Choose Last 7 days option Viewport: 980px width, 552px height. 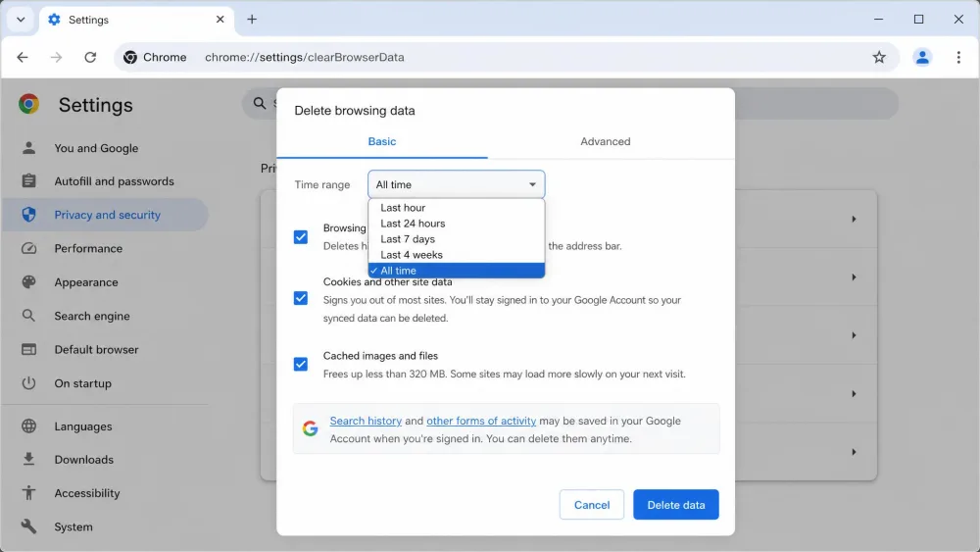click(x=457, y=239)
